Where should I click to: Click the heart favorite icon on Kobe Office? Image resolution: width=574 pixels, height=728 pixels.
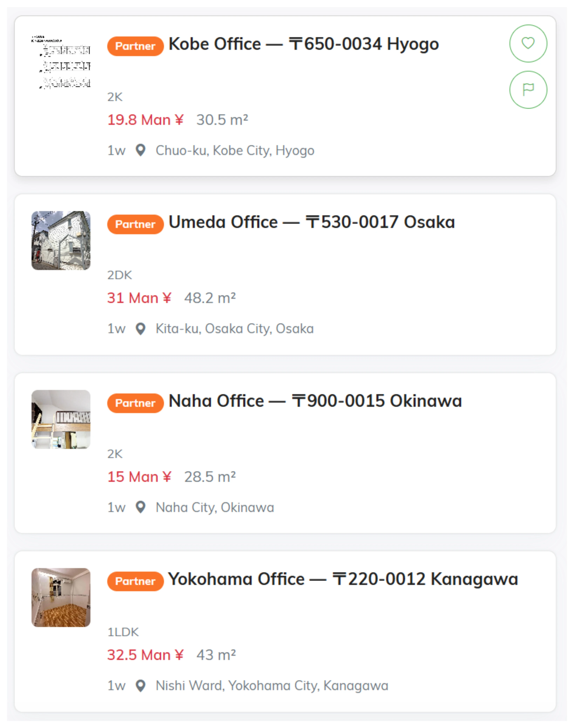[528, 43]
